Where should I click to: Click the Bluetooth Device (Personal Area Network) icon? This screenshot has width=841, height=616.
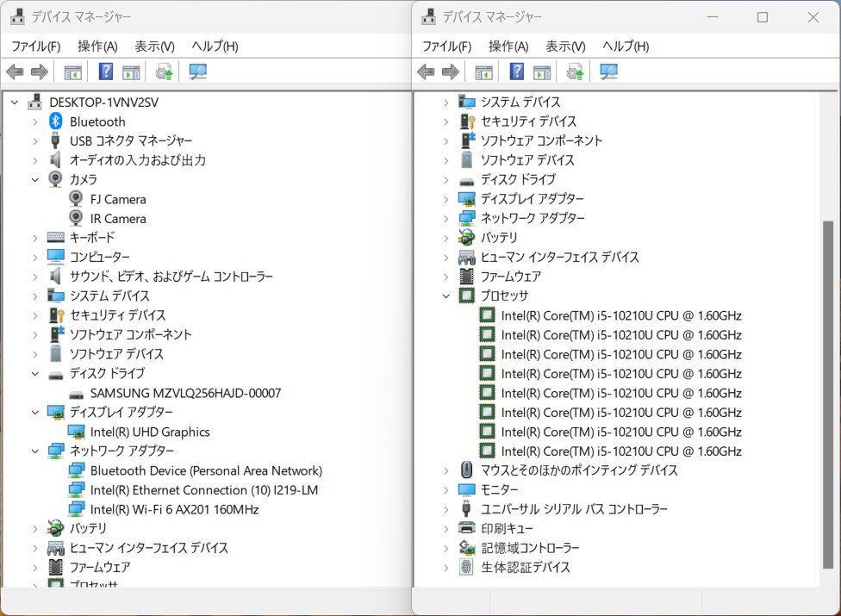[76, 470]
